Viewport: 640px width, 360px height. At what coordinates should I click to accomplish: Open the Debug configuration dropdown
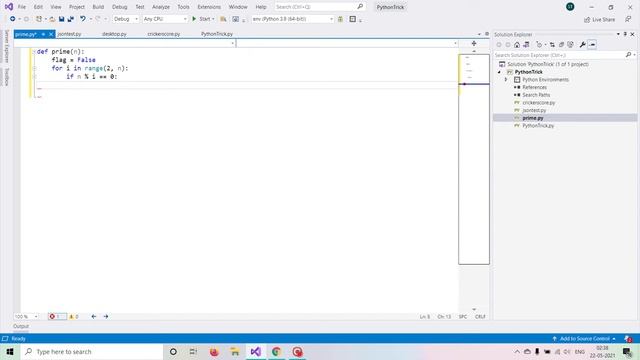click(126, 19)
